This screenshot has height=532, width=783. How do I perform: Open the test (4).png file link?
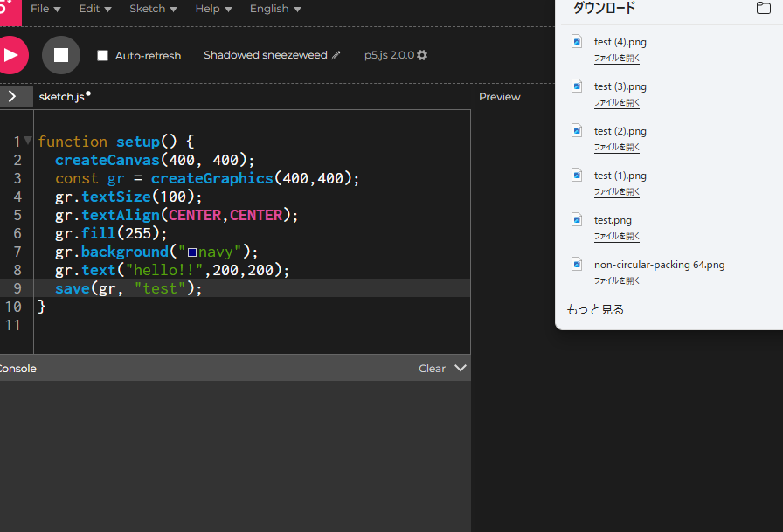pos(617,58)
